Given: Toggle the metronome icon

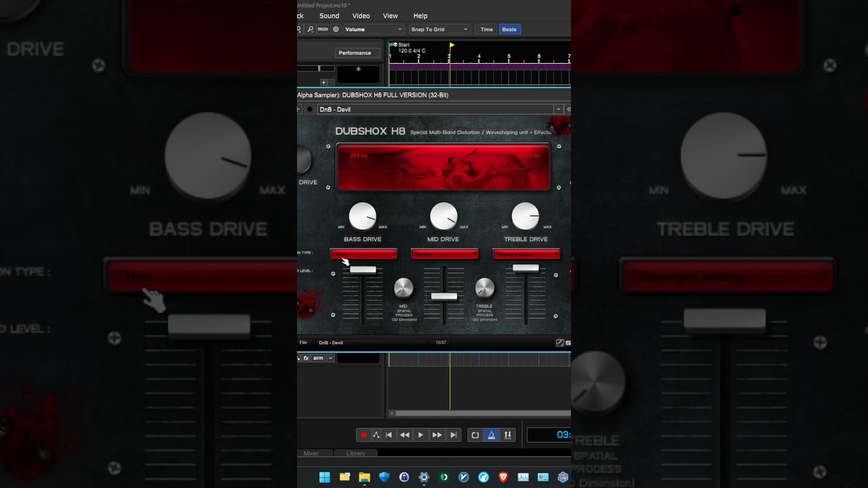Looking at the screenshot, I should (x=492, y=435).
